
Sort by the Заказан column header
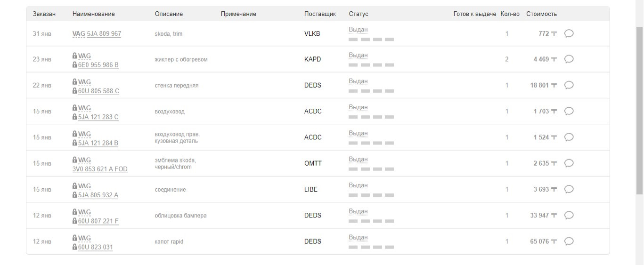pos(44,14)
